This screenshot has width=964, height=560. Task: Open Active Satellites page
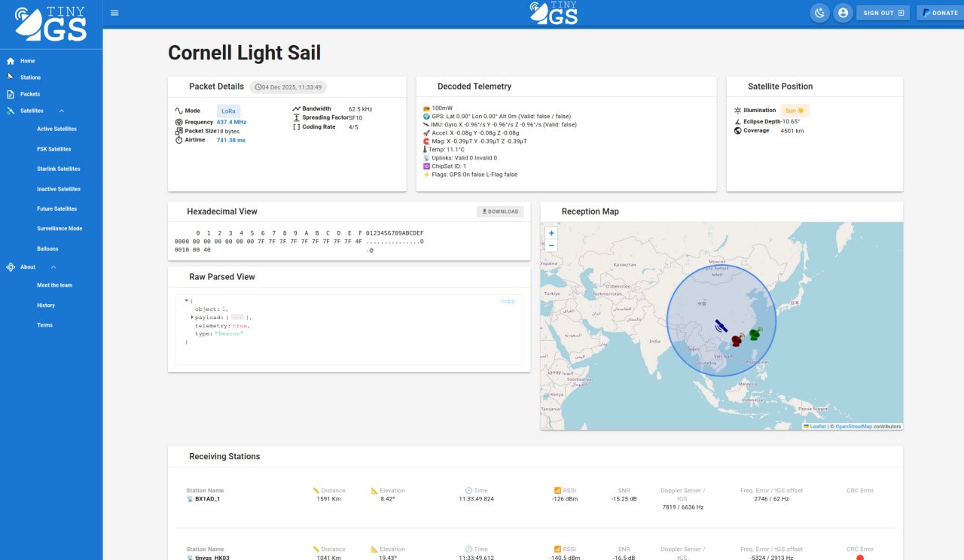(x=57, y=129)
